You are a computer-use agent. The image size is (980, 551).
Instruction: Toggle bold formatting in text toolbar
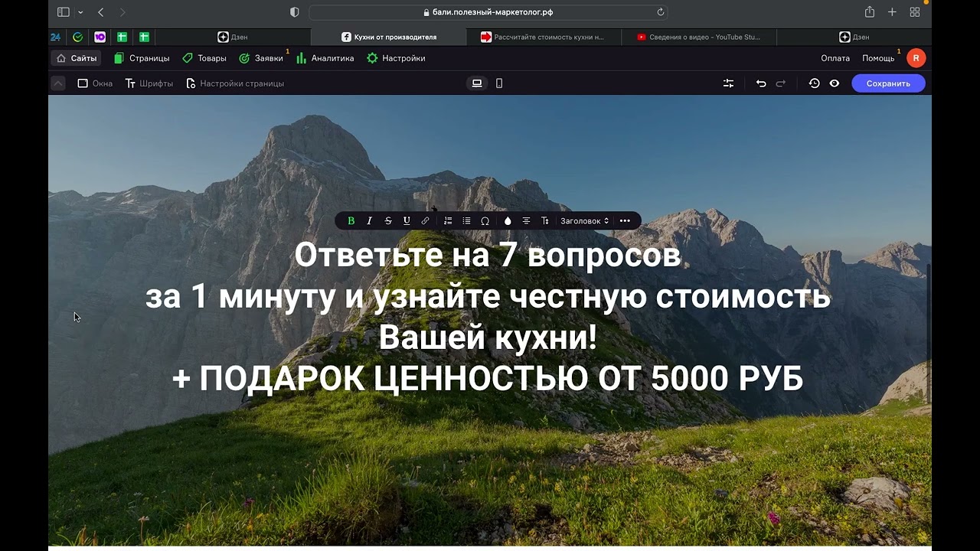coord(351,221)
